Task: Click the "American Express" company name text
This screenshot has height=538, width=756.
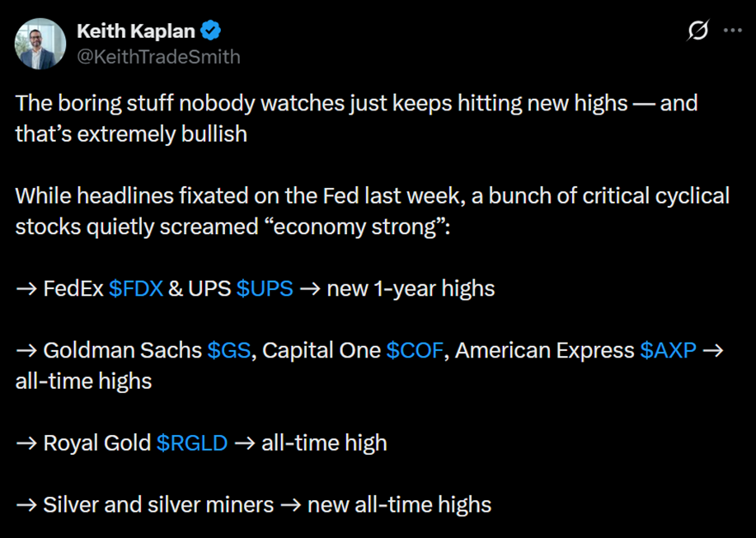Action: click(544, 351)
